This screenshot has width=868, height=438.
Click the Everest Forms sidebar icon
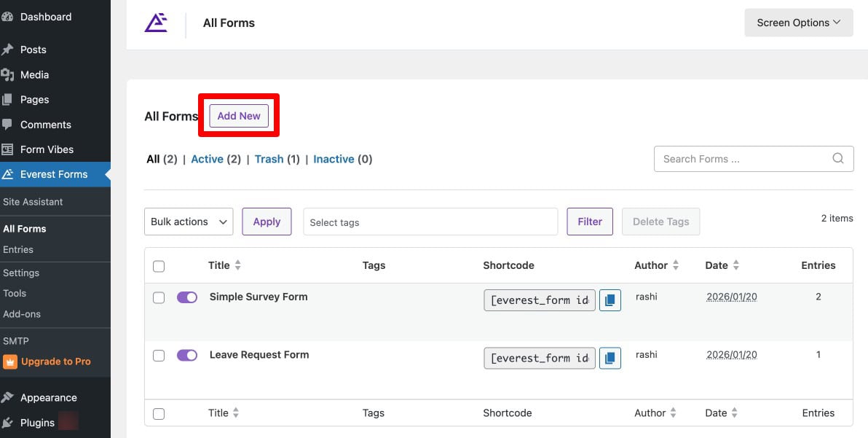(7, 174)
